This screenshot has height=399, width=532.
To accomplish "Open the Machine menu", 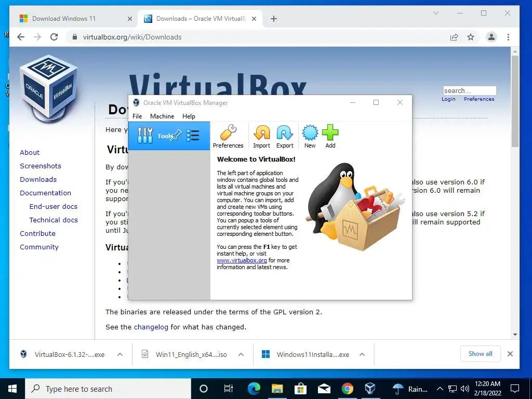I will point(162,116).
